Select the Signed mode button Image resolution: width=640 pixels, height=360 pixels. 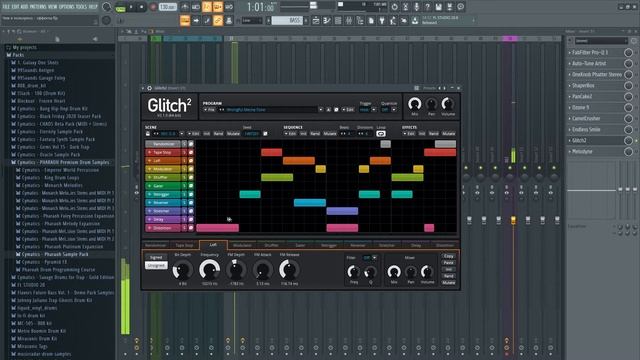click(156, 258)
